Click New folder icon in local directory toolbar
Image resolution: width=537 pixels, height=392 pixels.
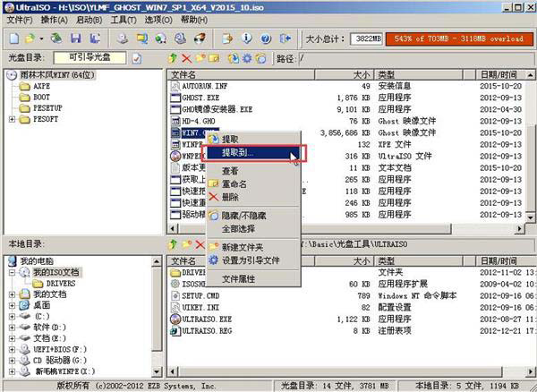[x=187, y=244]
